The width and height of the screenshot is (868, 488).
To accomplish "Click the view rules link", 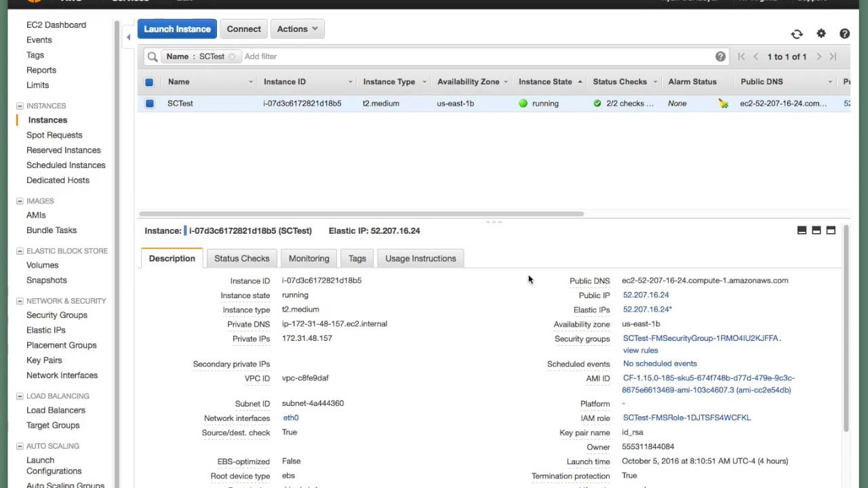I will point(640,350).
